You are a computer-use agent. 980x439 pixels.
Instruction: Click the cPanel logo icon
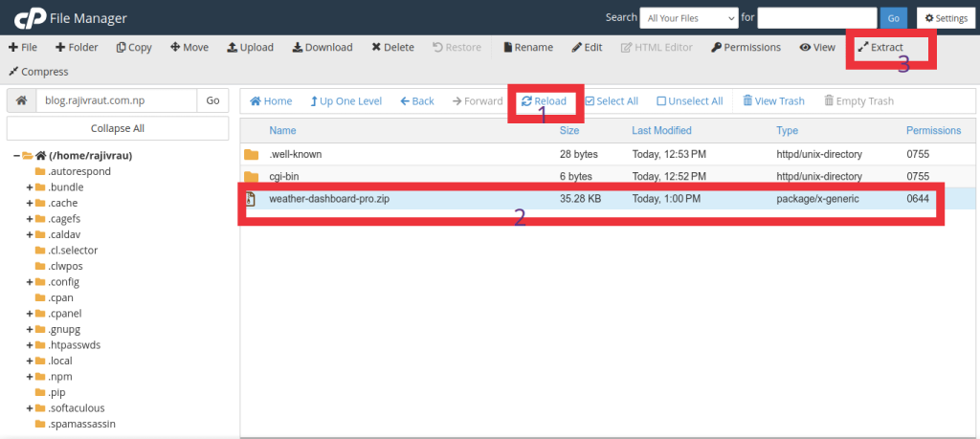(30, 19)
